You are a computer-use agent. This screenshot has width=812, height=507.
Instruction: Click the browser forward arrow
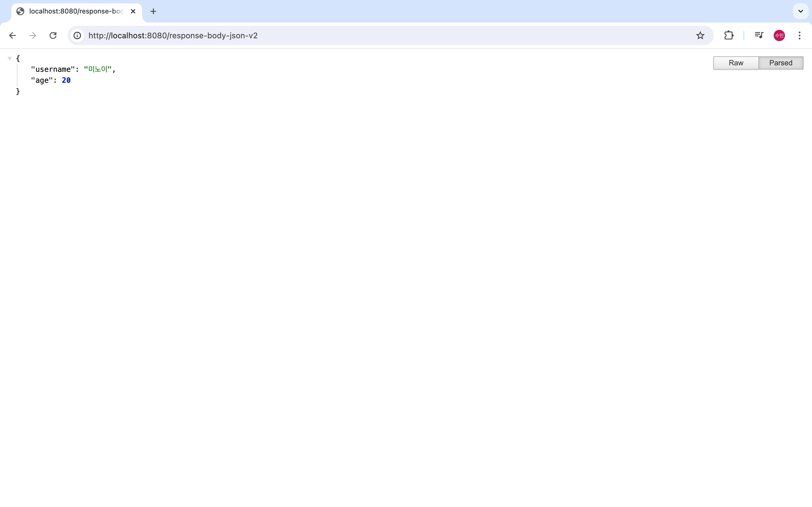pos(32,35)
